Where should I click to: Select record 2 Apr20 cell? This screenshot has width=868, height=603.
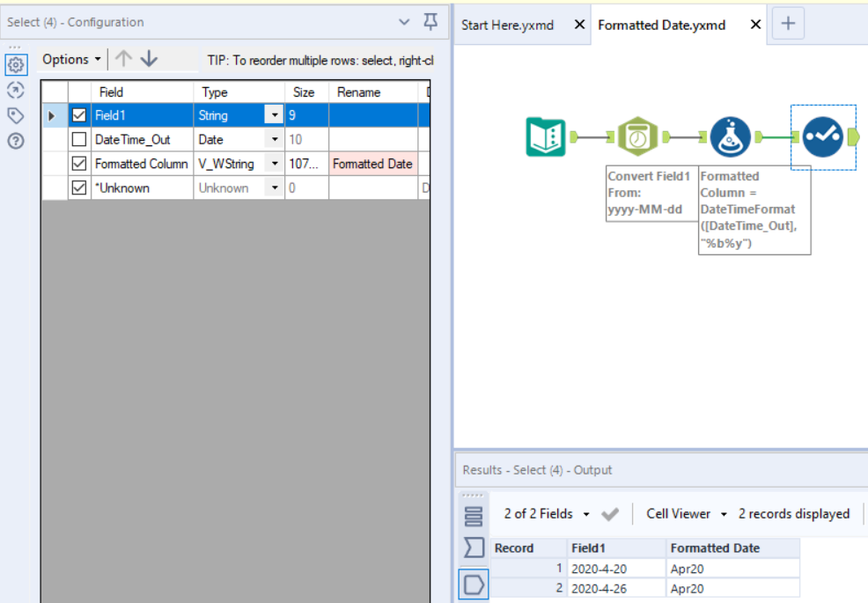click(733, 588)
